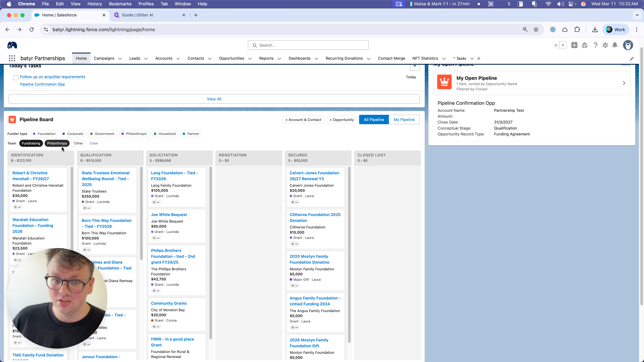Image resolution: width=644 pixels, height=362 pixels.
Task: Go back in Chrome
Action: coord(8,29)
